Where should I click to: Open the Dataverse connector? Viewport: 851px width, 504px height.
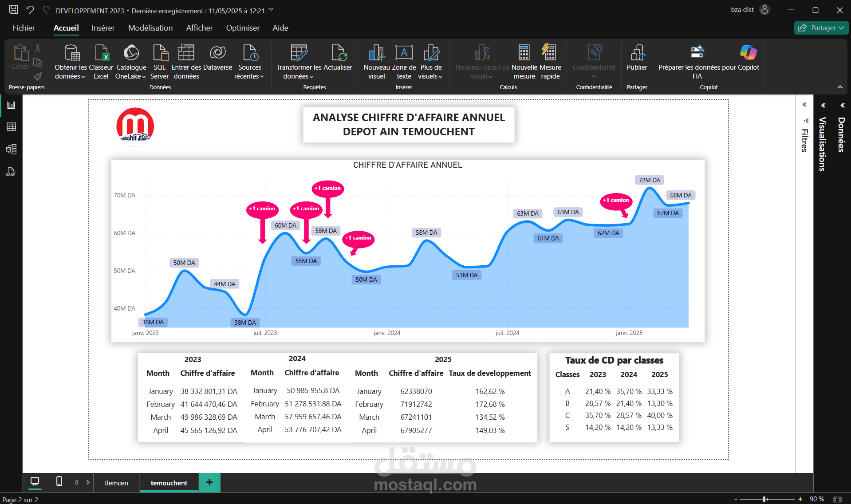point(217,58)
